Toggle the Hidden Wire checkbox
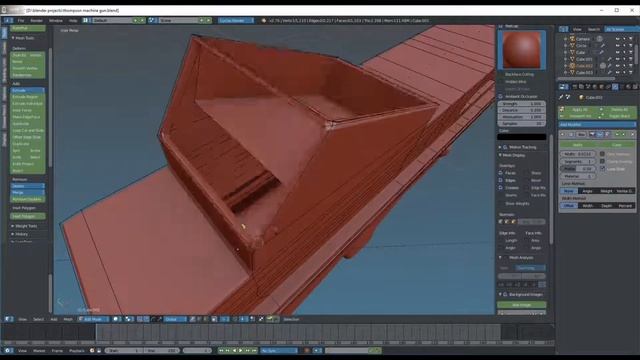The width and height of the screenshot is (640, 360). [501, 82]
